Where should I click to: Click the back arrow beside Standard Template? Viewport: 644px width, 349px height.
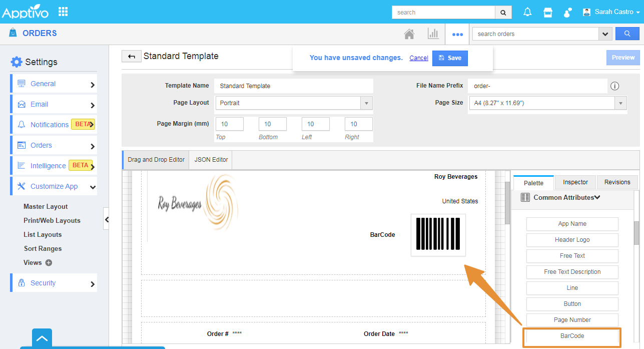point(131,57)
